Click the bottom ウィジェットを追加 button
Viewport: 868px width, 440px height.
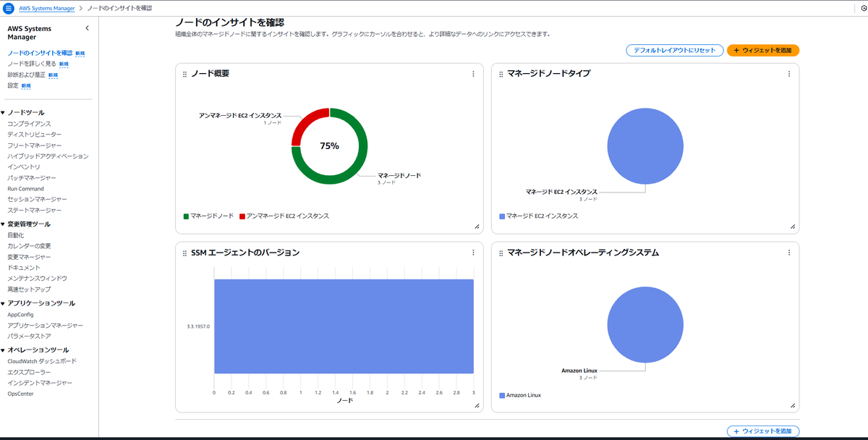coord(763,431)
